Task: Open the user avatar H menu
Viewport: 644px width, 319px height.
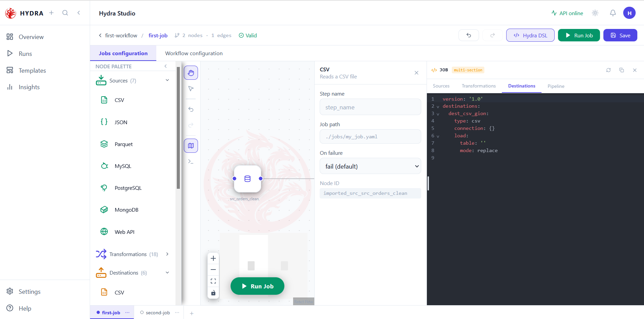Action: pos(629,13)
